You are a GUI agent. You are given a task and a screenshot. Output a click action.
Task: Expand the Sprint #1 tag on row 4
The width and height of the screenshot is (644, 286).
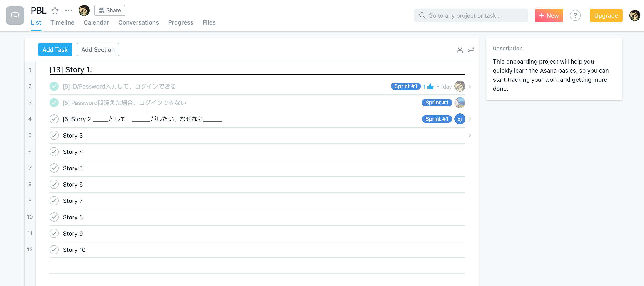437,119
